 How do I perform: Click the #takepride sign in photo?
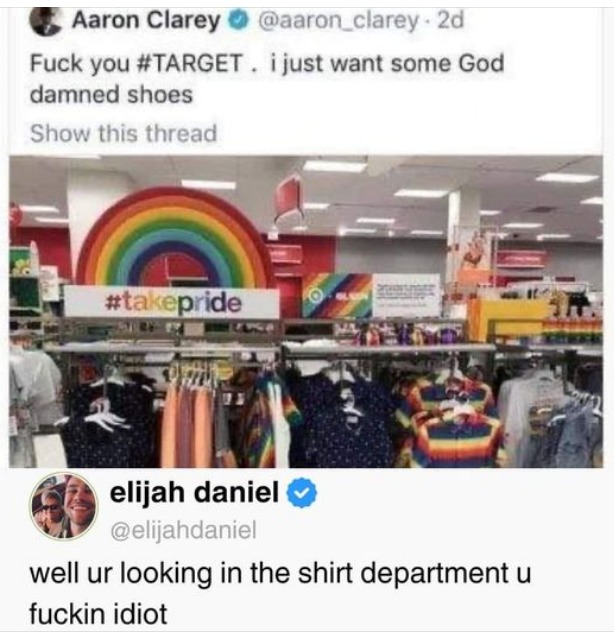[172, 301]
